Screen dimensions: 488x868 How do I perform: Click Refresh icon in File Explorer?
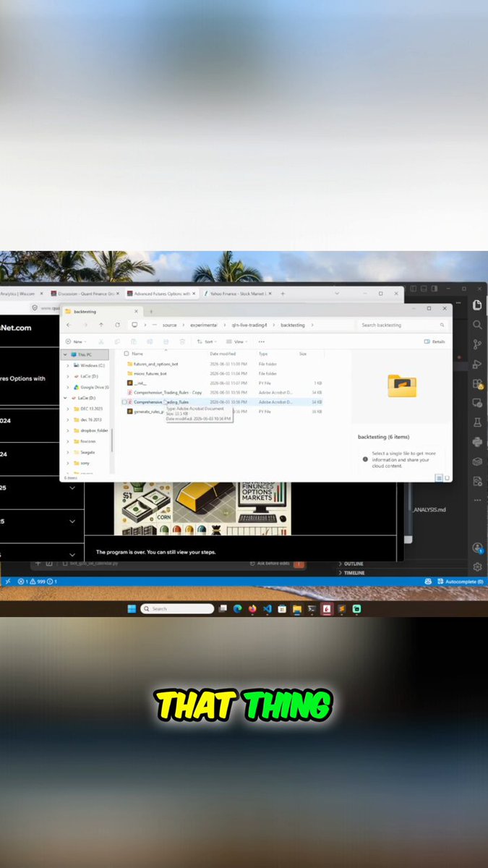(117, 325)
